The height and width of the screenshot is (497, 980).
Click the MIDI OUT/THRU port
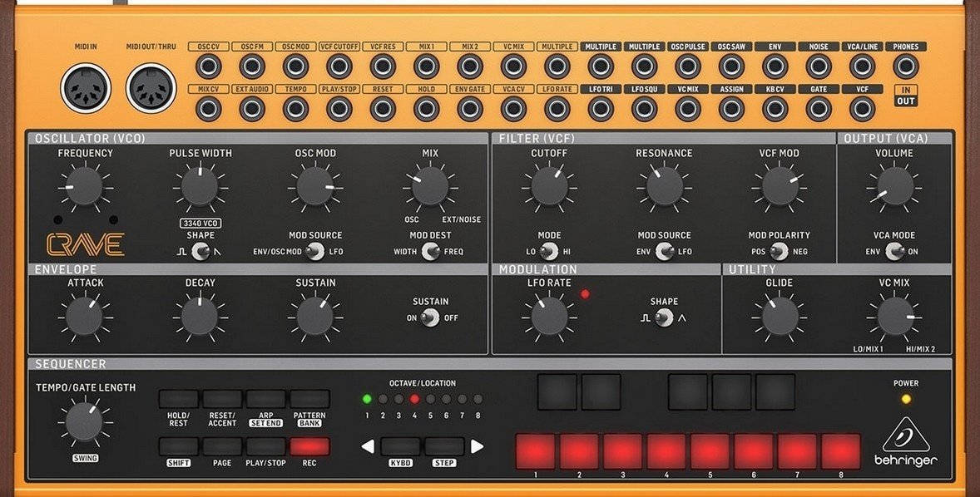point(151,88)
